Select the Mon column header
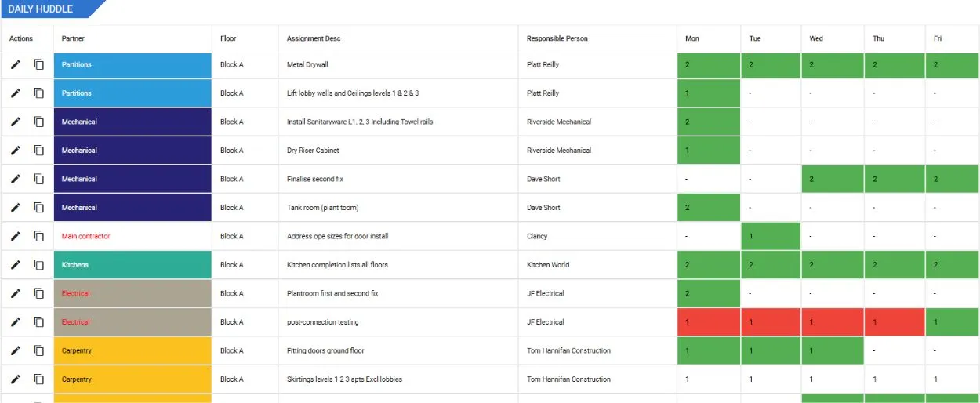The width and height of the screenshot is (980, 403). 692,38
